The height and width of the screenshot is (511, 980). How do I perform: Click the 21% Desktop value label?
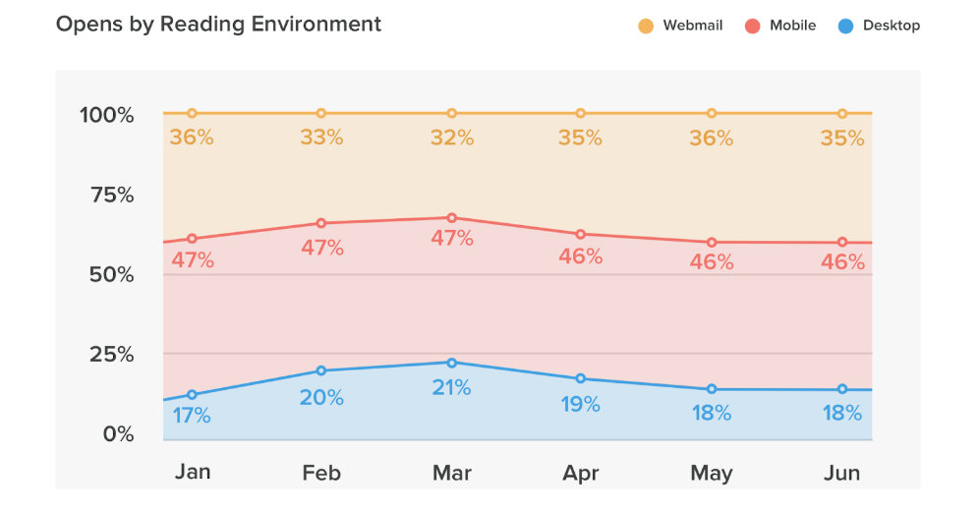coord(451,388)
